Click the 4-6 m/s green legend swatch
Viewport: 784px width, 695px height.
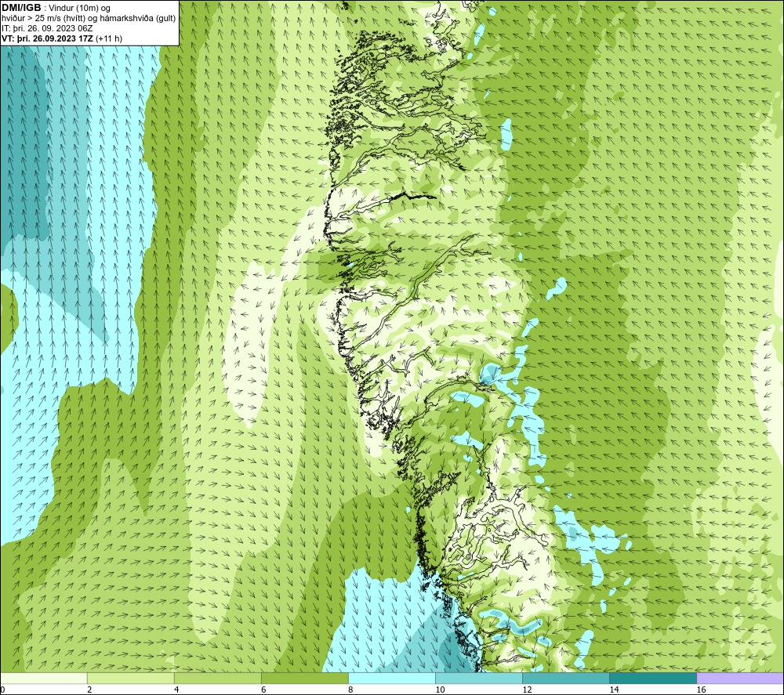point(217,678)
